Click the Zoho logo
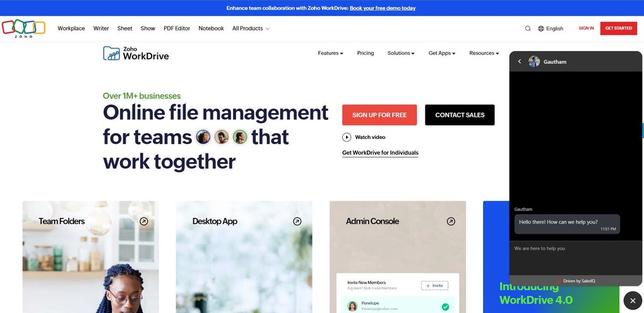Viewport: 644px width, 313px height. pos(23,28)
